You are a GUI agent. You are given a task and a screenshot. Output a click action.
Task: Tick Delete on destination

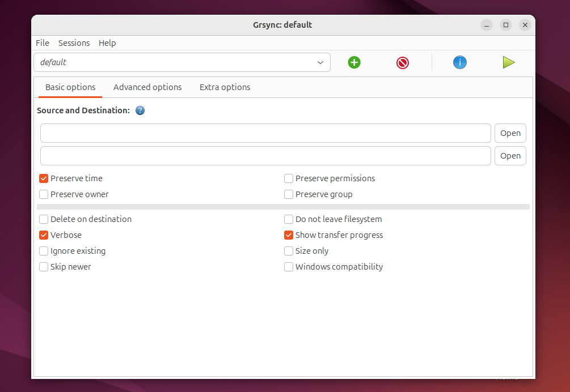point(44,219)
